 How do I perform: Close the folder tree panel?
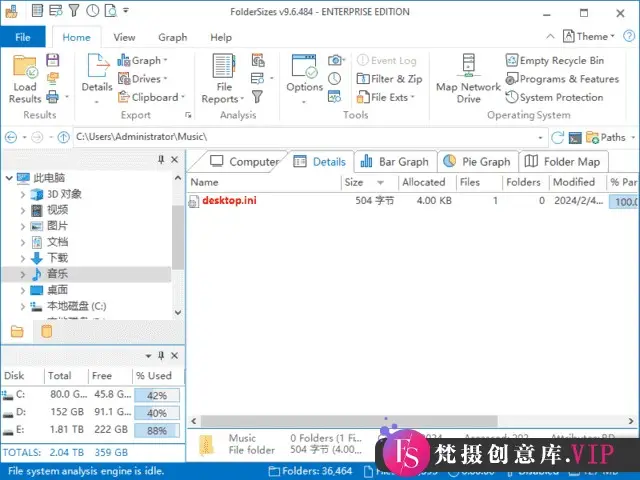[x=174, y=160]
